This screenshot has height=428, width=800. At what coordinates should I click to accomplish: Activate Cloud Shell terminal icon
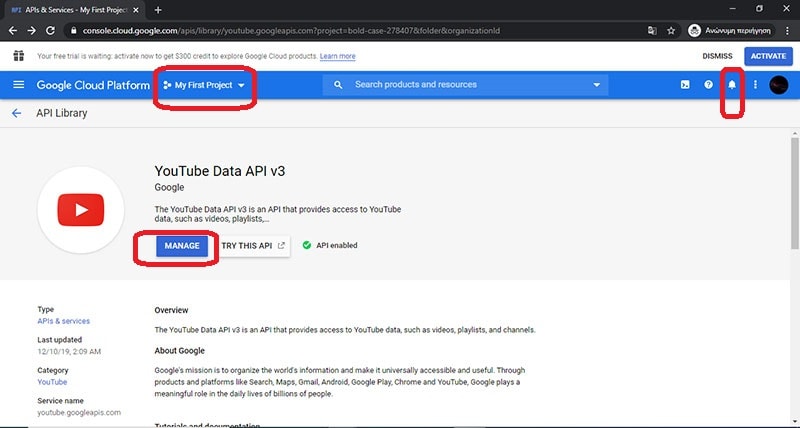[685, 85]
